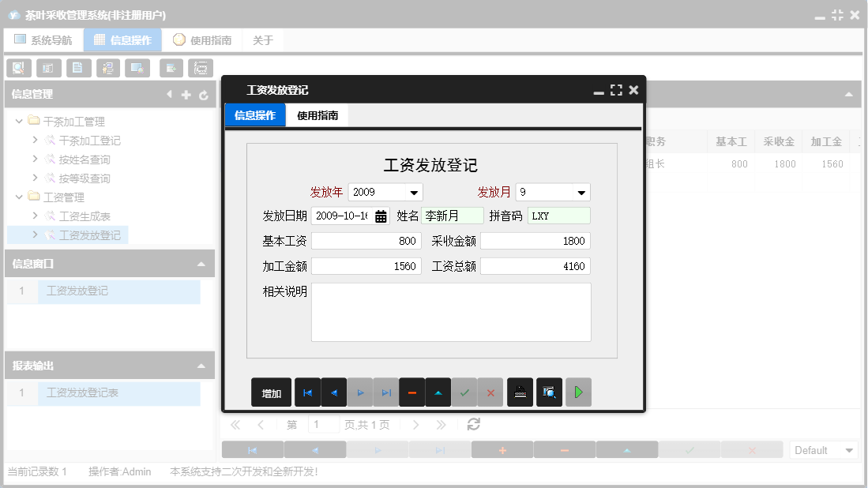Click the document icon on the main toolbar
Screen dimensions: 868x488
[x=78, y=67]
